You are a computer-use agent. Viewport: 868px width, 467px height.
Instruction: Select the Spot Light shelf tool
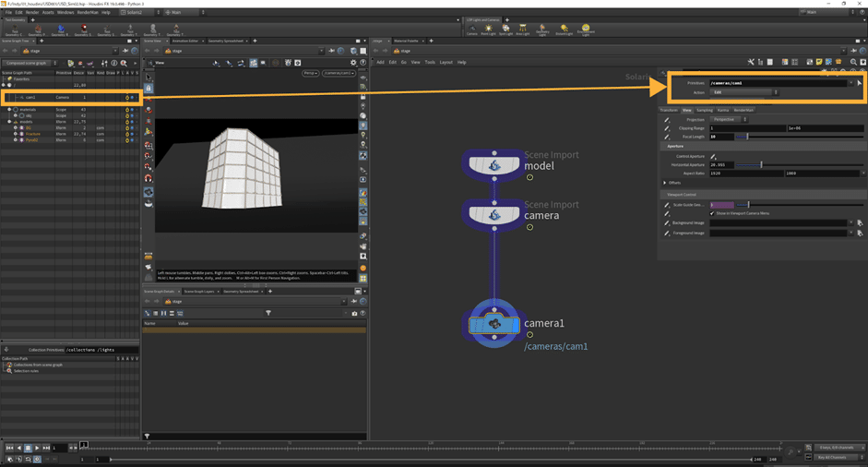tap(505, 30)
